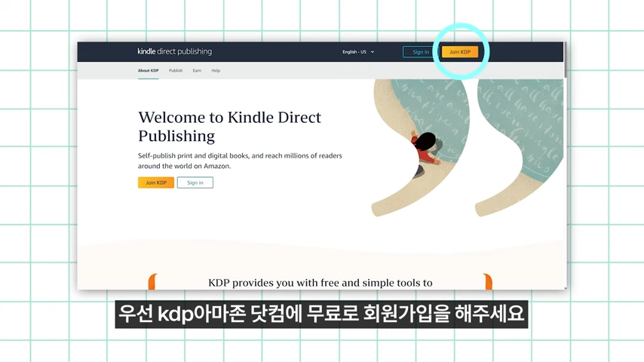Image resolution: width=644 pixels, height=362 pixels.
Task: Click the yellow Join KDP button below the welcome text
Action: click(156, 183)
